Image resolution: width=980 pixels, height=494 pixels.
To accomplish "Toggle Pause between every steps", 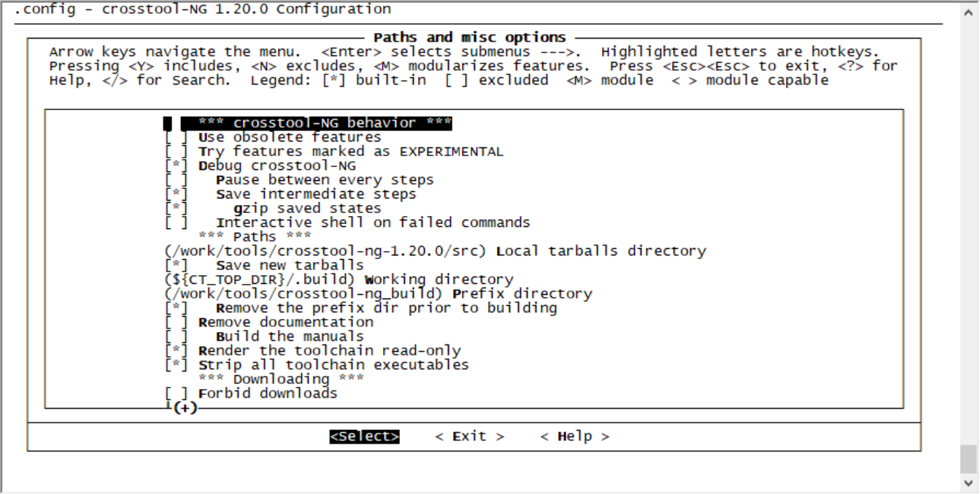I will (176, 180).
